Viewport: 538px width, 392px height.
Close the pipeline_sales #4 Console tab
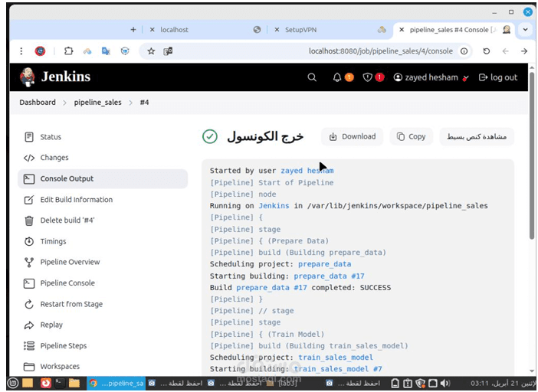(402, 30)
